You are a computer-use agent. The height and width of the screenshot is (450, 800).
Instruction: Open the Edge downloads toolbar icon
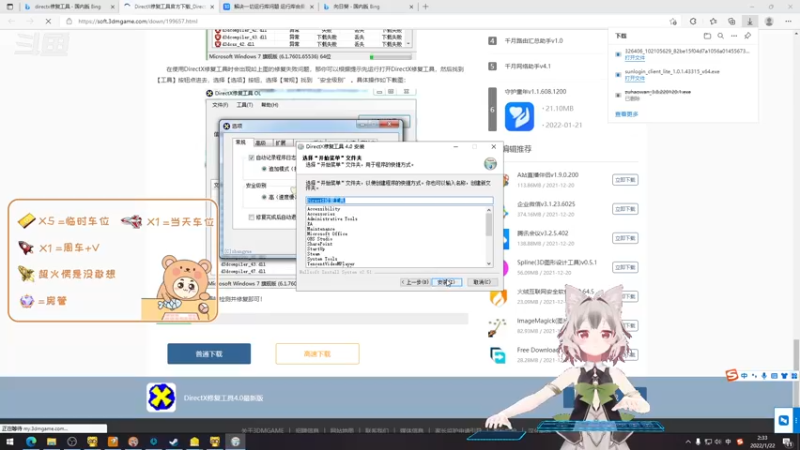[x=750, y=21]
